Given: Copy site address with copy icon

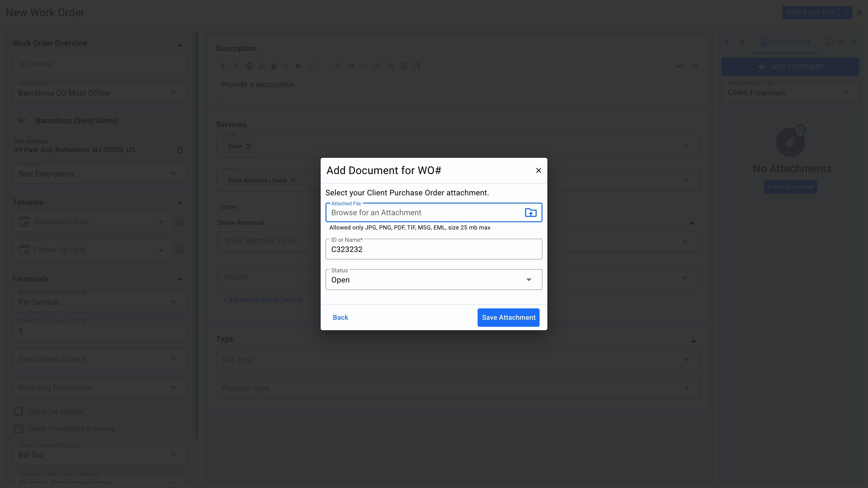Looking at the screenshot, I should 180,150.
